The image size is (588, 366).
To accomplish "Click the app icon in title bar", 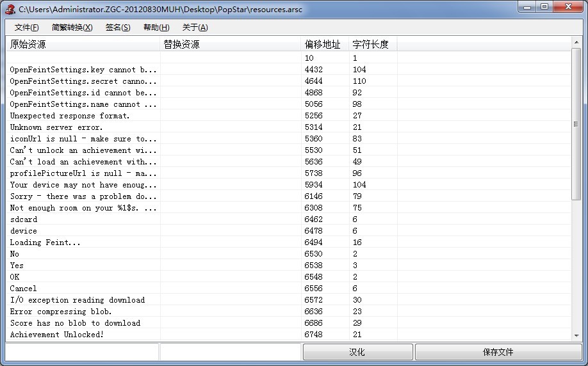I will [10, 10].
